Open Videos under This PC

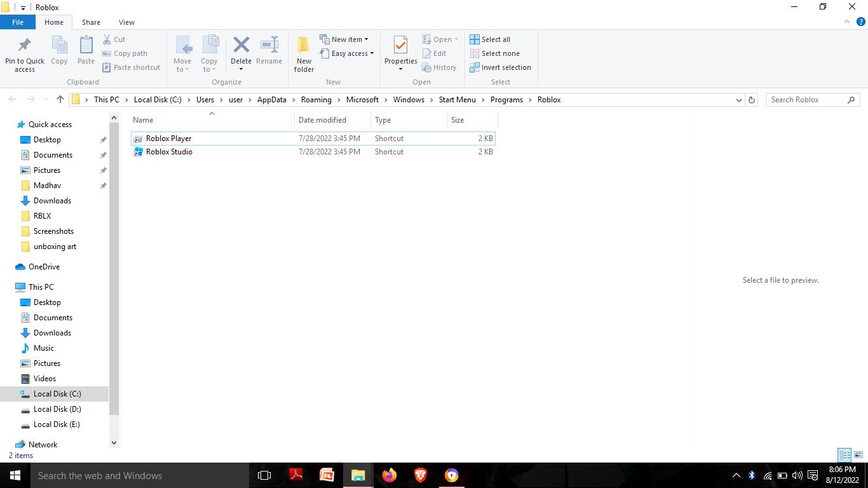[44, 379]
